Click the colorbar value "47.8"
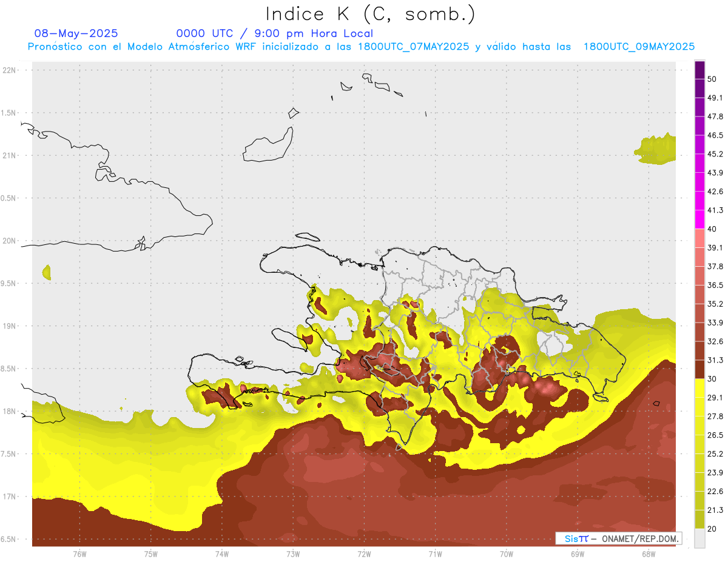Screen dimensions: 728x562 715,116
